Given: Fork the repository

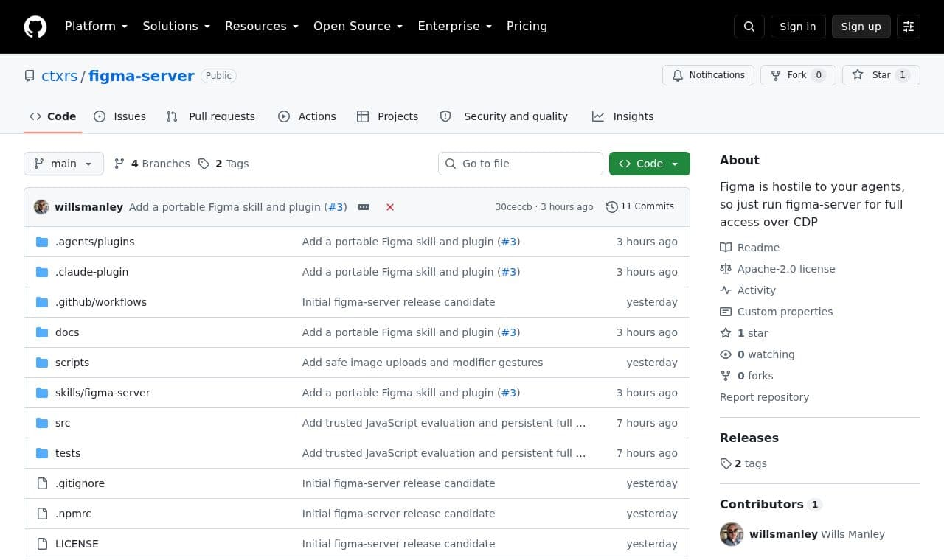Looking at the screenshot, I should (798, 75).
